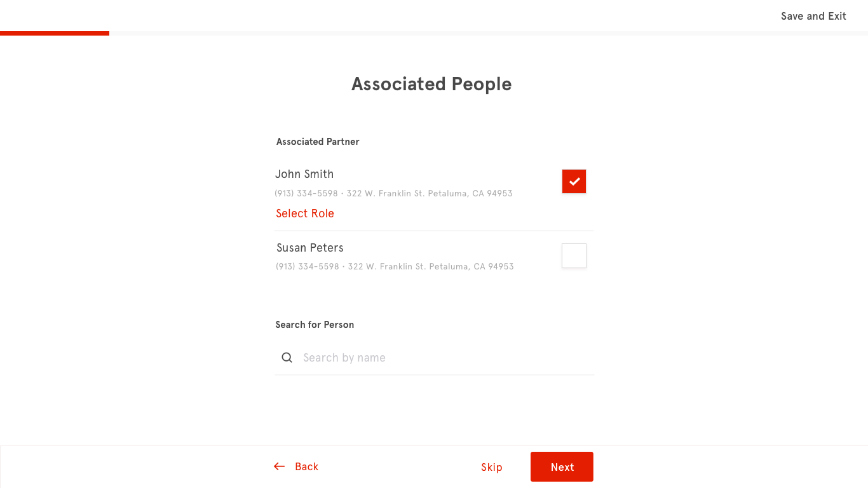The width and height of the screenshot is (868, 488).
Task: Click Susan Peters' phone and address line
Action: (x=395, y=266)
